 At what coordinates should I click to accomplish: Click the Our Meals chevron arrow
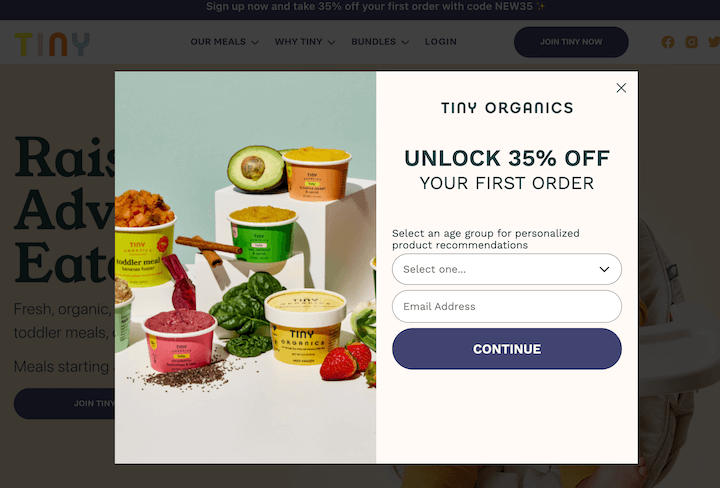255,42
